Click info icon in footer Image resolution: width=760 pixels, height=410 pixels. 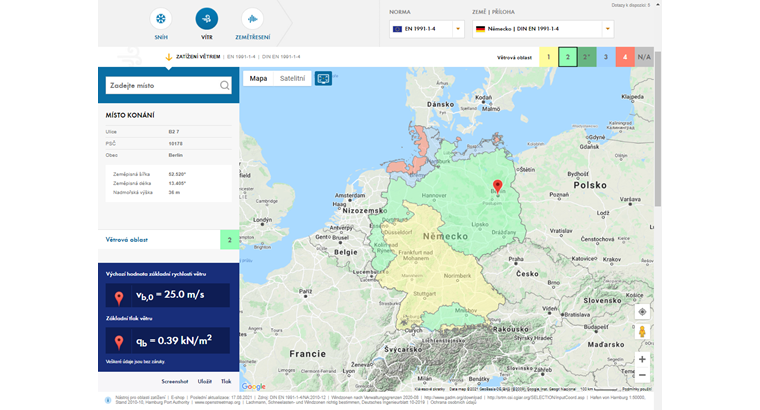[x=108, y=400]
